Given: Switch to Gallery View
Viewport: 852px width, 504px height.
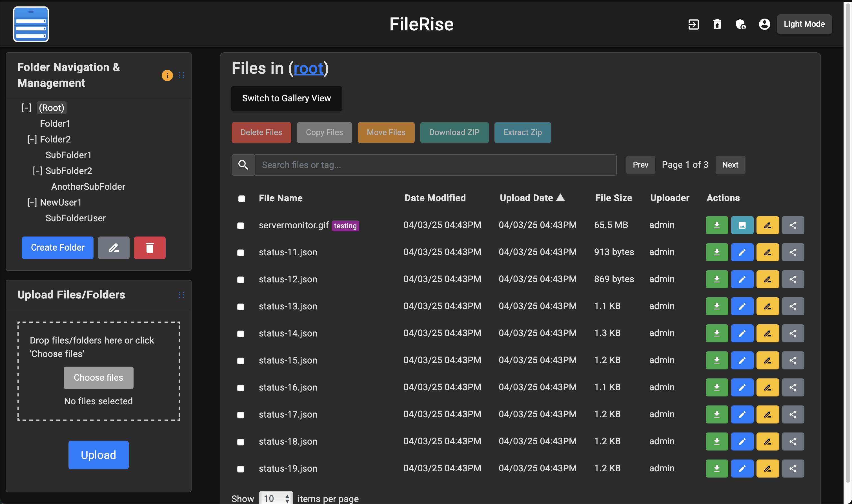Looking at the screenshot, I should click(287, 99).
